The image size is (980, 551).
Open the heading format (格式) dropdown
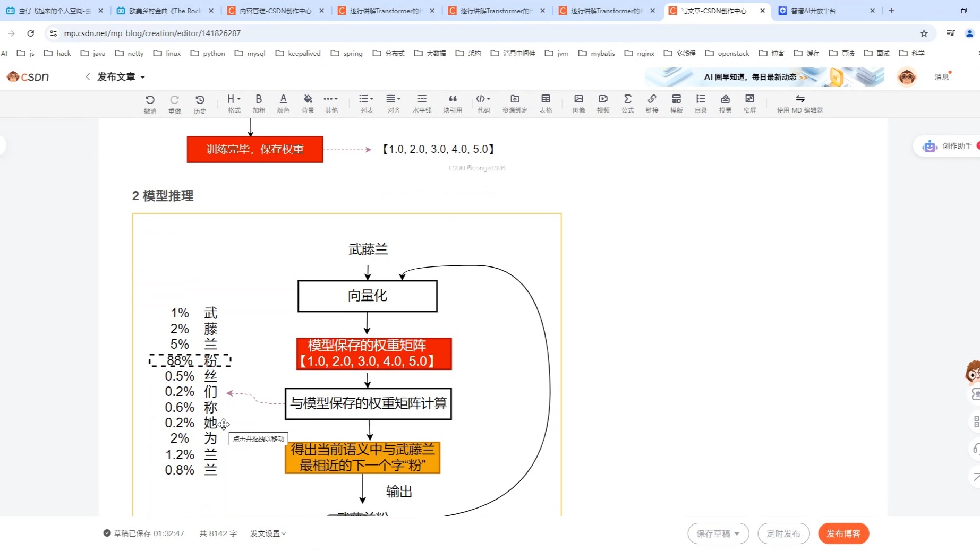click(x=234, y=104)
